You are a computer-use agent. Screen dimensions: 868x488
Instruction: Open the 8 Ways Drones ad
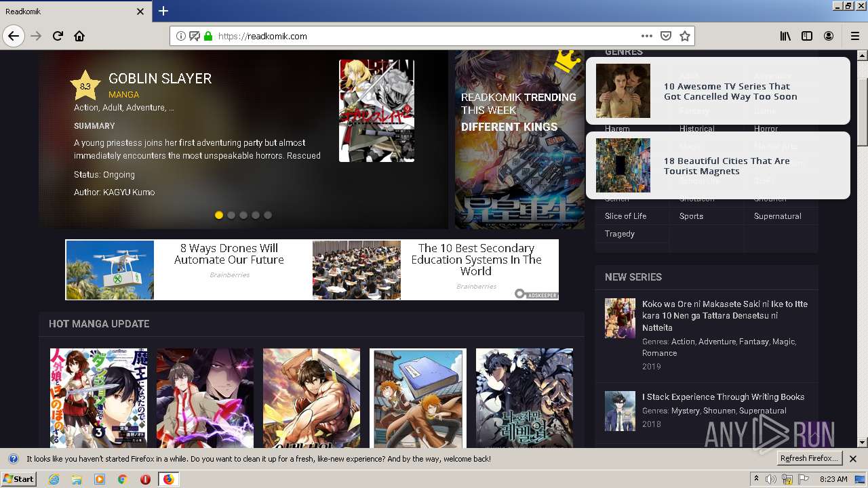[189, 270]
